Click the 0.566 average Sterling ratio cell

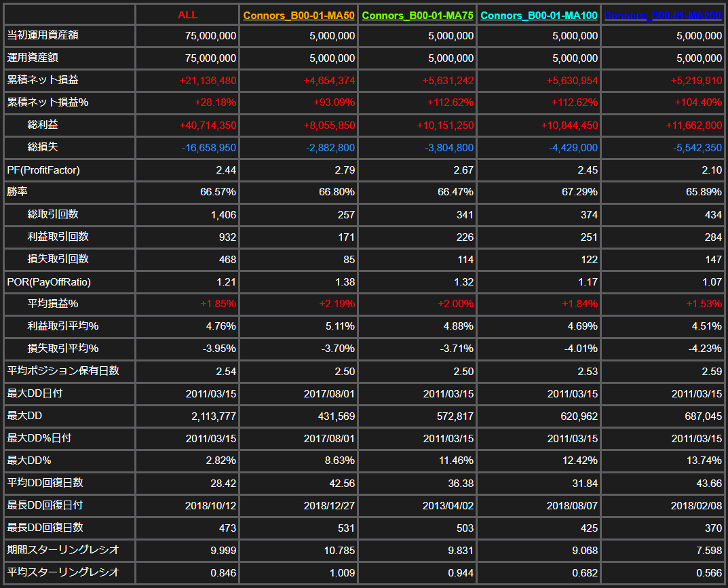tap(709, 573)
